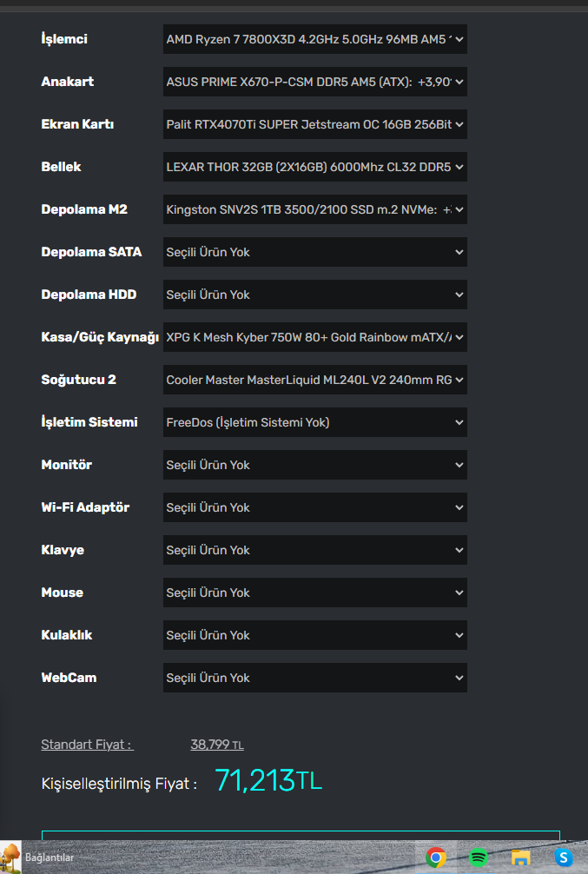Open the İşletim Sistemi dropdown

coord(315,422)
